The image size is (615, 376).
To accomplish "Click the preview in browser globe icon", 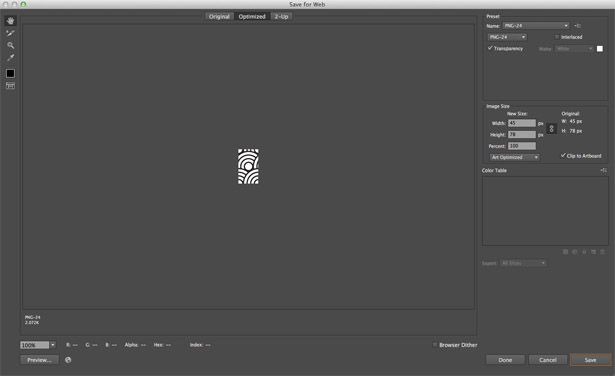I will (x=68, y=360).
